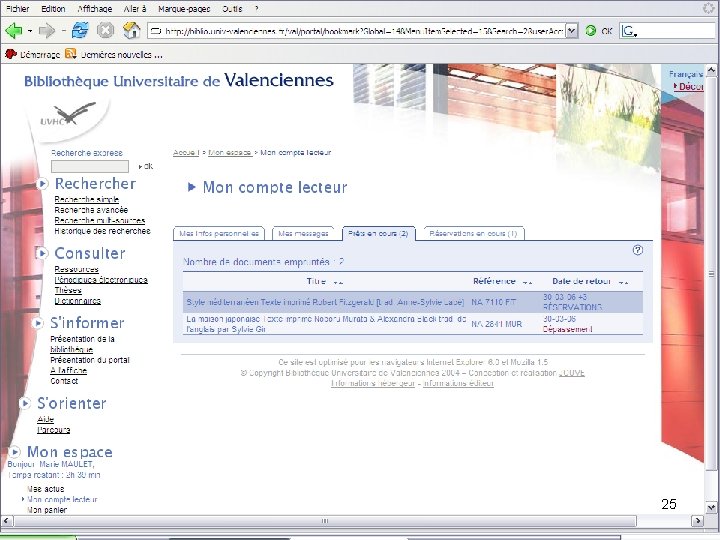Click the Recherche simple link
This screenshot has height=540, width=720.
click(87, 199)
